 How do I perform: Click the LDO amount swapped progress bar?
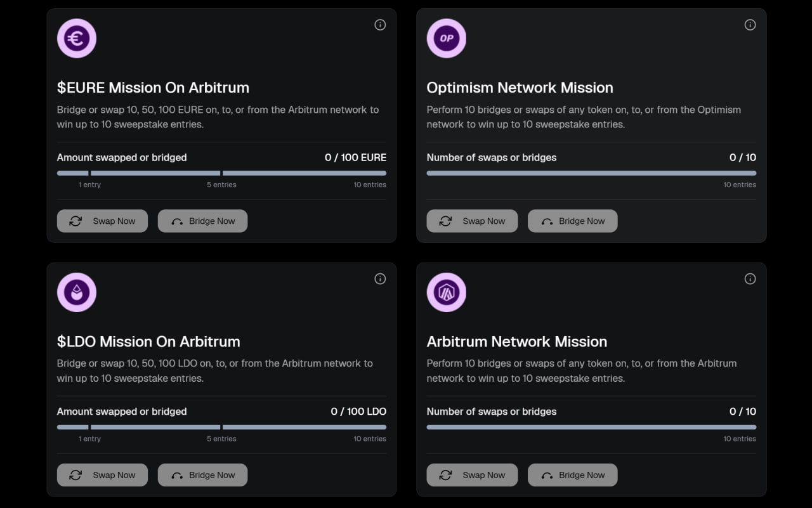221,427
